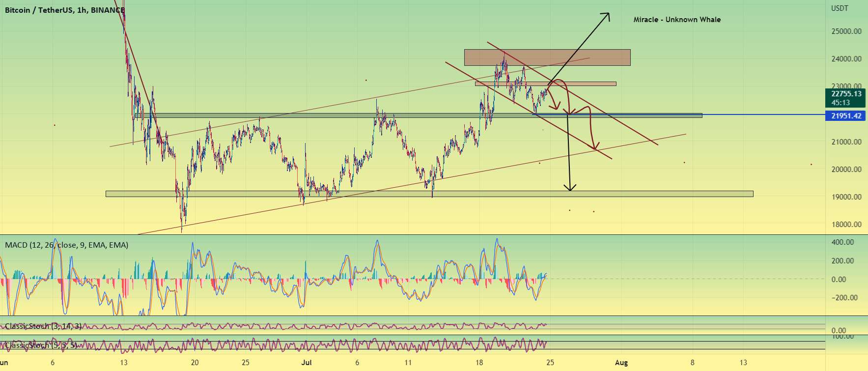
Task: Select the ClassicStoch (5, 5, 5) indicator legend
Action: pos(41,345)
